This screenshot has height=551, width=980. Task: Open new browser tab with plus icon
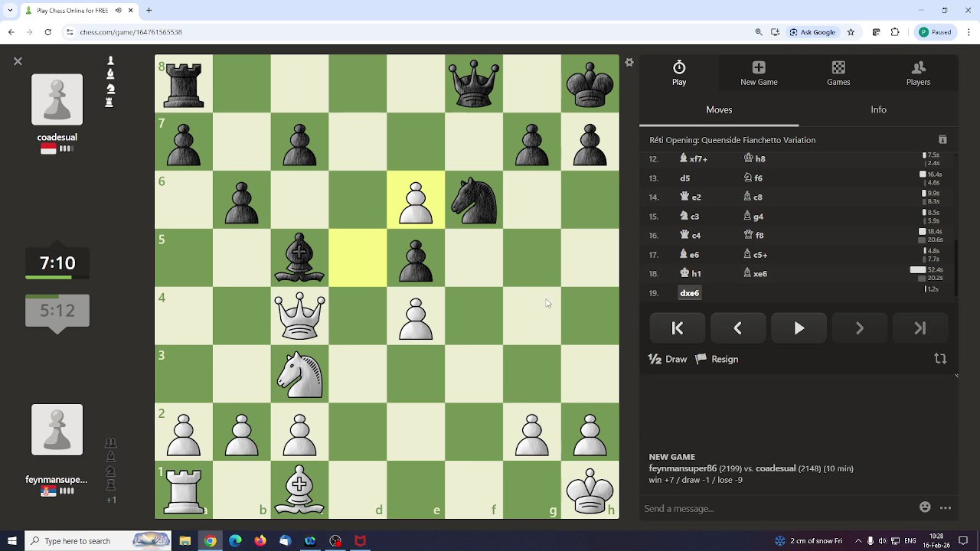point(149,11)
